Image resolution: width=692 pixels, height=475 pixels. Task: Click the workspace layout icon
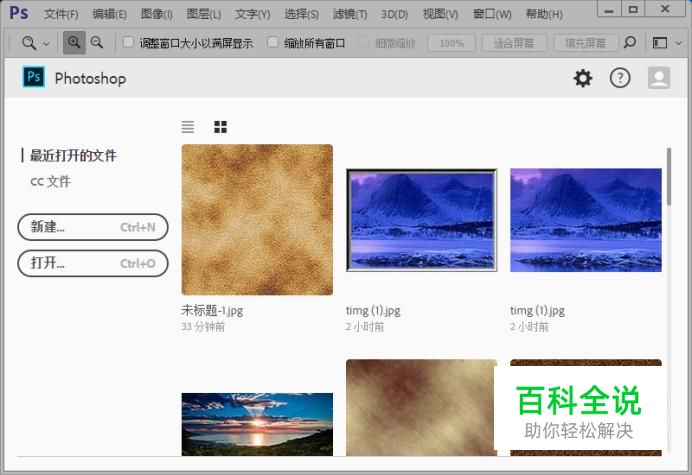660,43
